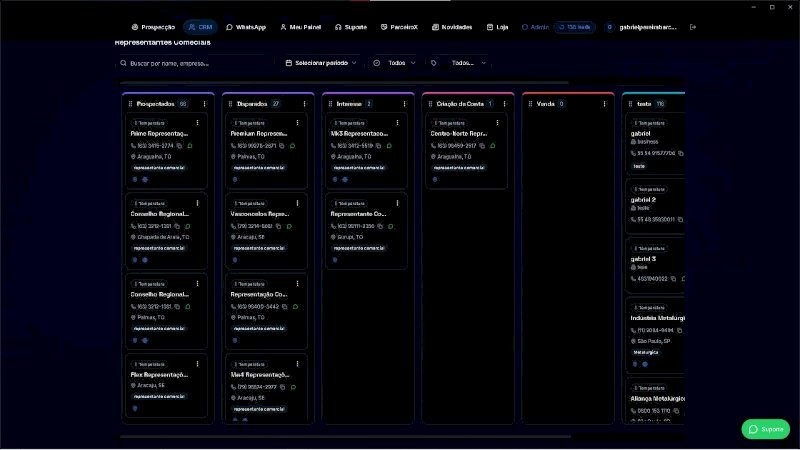The width and height of the screenshot is (800, 450).
Task: Open the ParceiroX section
Action: coord(399,27)
